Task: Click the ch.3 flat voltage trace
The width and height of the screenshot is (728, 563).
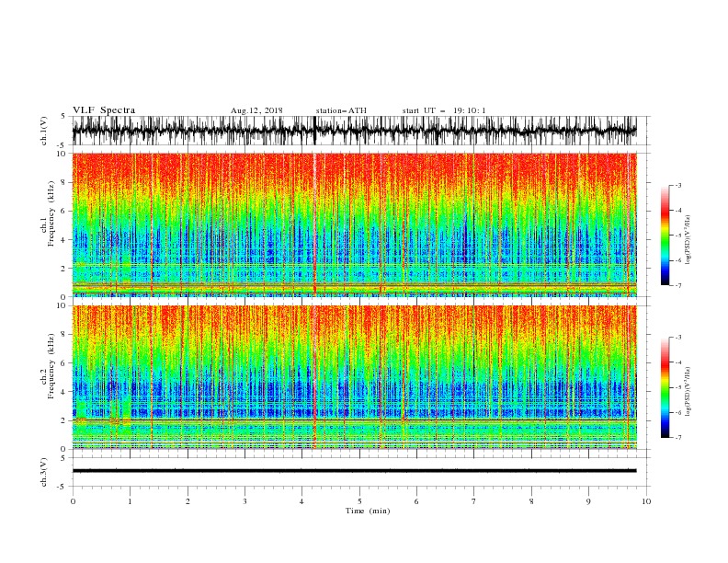Action: tap(354, 471)
